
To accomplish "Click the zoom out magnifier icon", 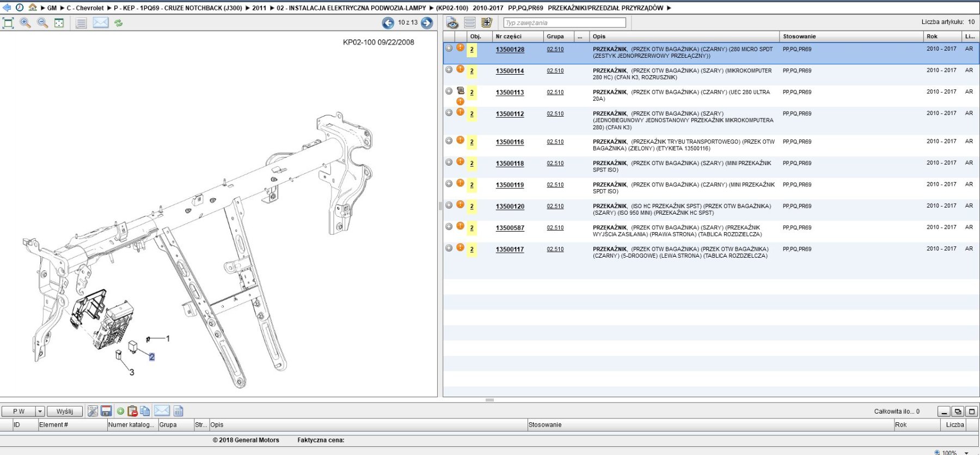I will click(x=42, y=23).
